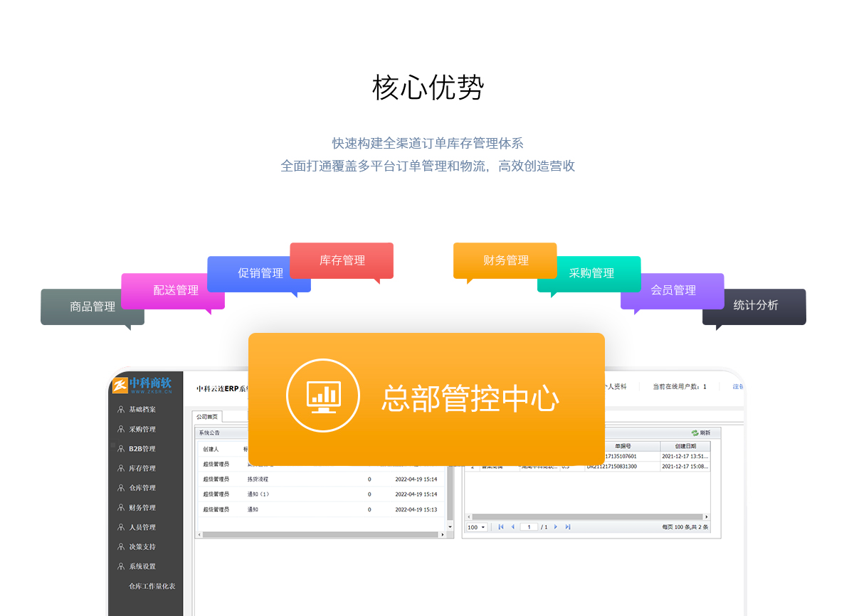This screenshot has width=854, height=616.
Task: Go to the first page of results
Action: coord(501,527)
